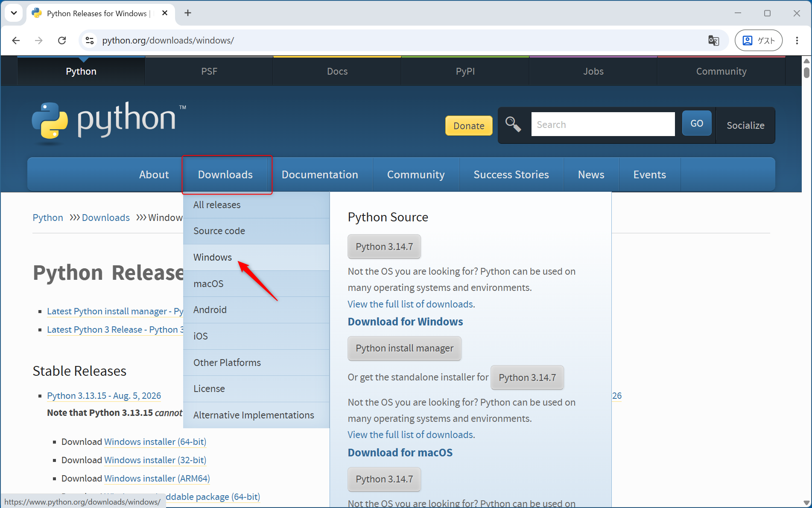Choose Alternative Implementations from Downloads menu
The height and width of the screenshot is (508, 812).
coord(256,415)
